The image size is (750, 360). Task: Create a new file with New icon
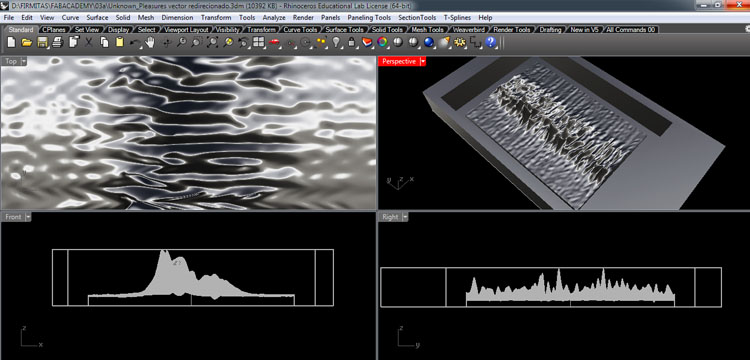click(11, 43)
